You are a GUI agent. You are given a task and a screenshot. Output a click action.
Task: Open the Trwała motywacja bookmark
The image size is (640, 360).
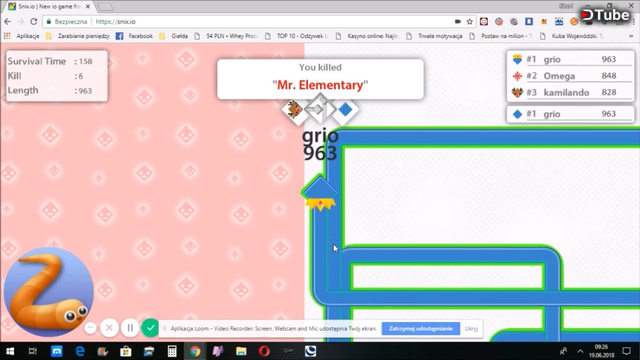pos(435,36)
